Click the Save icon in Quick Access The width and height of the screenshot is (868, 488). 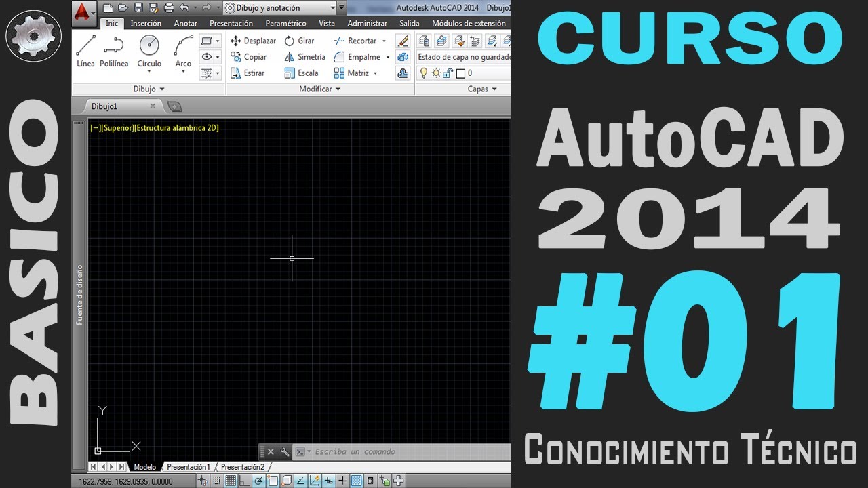coord(138,8)
